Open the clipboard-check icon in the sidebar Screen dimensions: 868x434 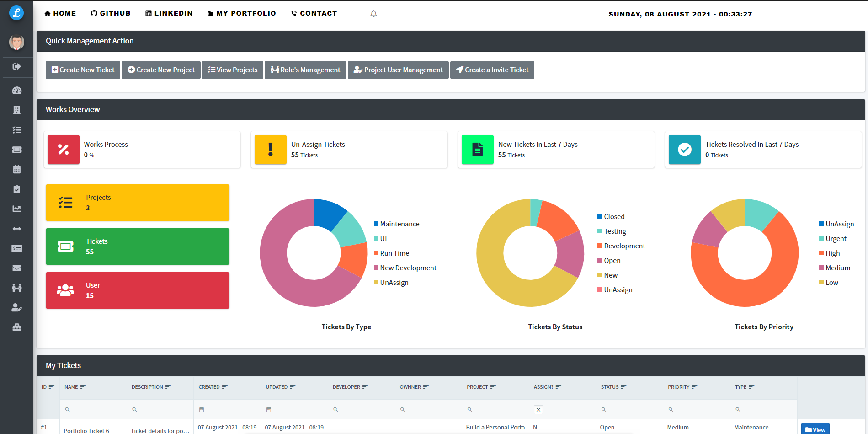(x=17, y=189)
